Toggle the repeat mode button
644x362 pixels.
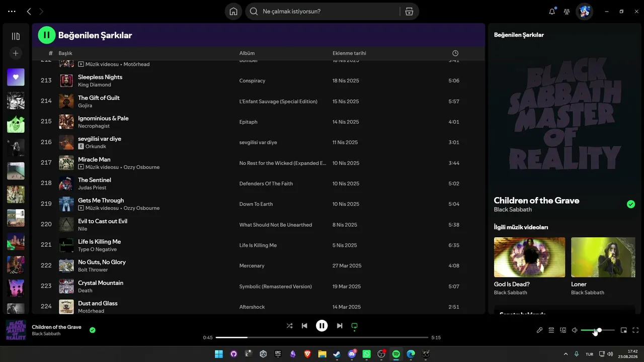(x=354, y=326)
